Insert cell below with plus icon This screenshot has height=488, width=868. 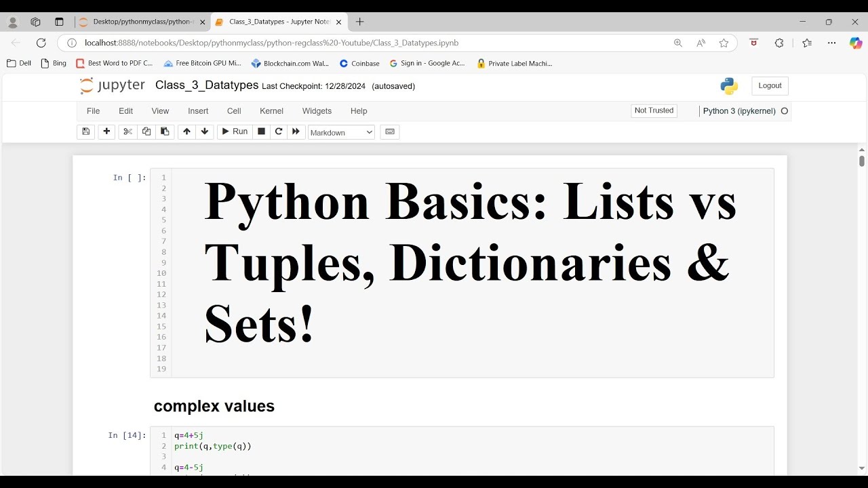(106, 131)
